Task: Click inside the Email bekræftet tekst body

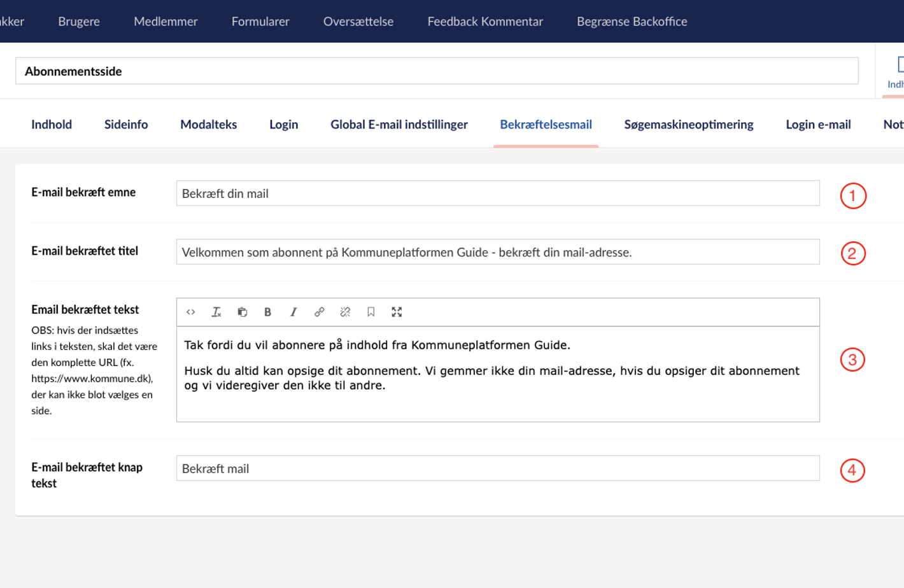Action: tap(498, 374)
